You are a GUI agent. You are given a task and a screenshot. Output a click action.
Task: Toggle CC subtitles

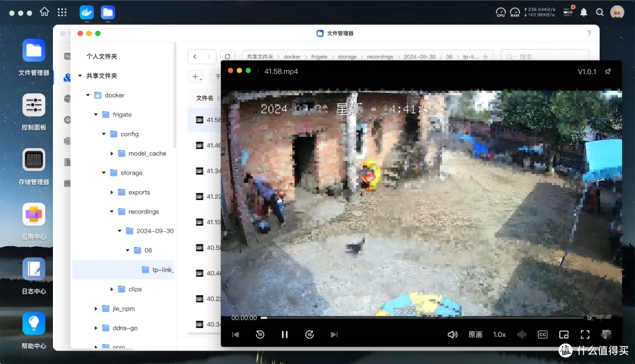pyautogui.click(x=543, y=335)
